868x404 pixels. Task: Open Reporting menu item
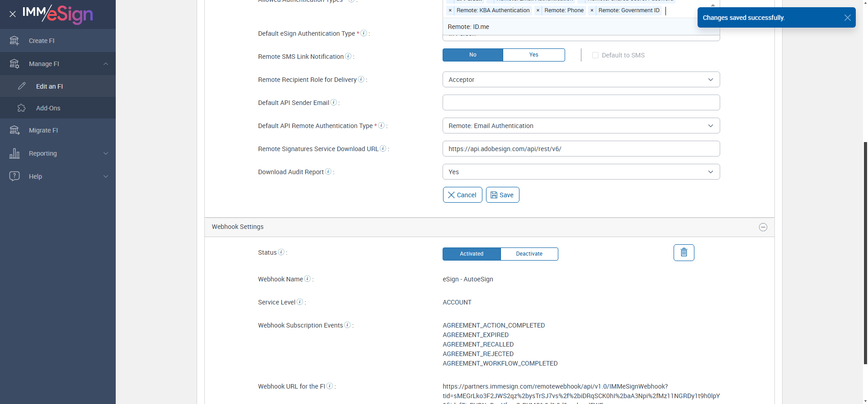[58, 153]
